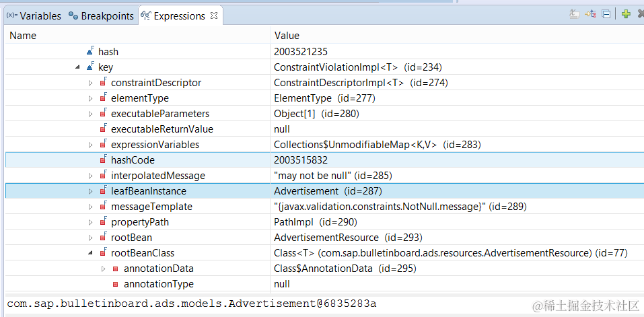Expand the annotationData node
644x317 pixels.
pyautogui.click(x=104, y=269)
